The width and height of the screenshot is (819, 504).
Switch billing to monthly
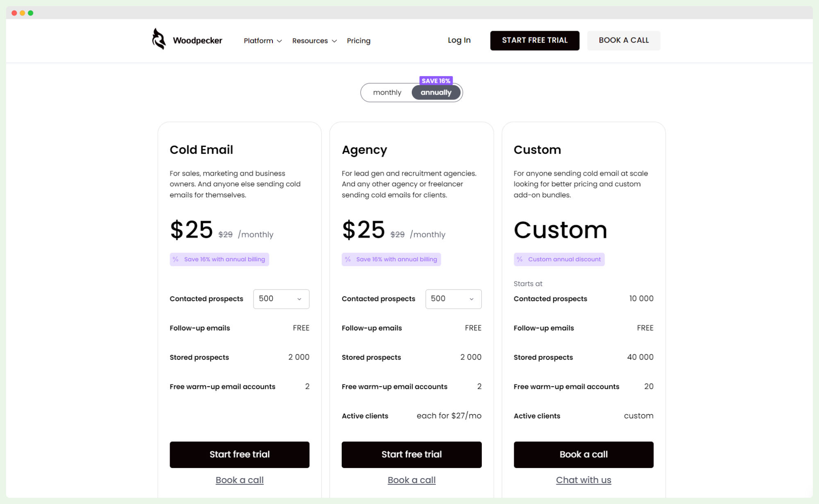(x=387, y=93)
